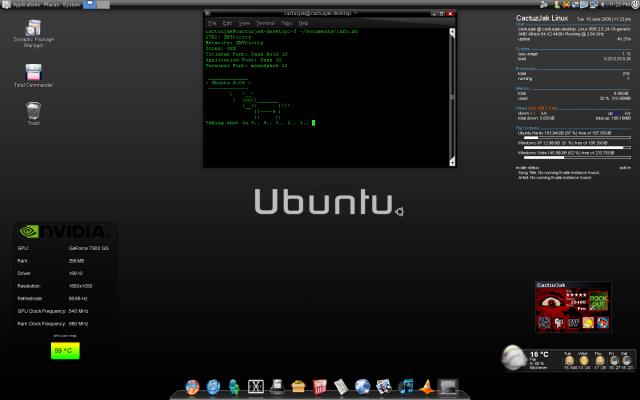
Task: Open the chat messenger tray icon
Action: pos(575,4)
